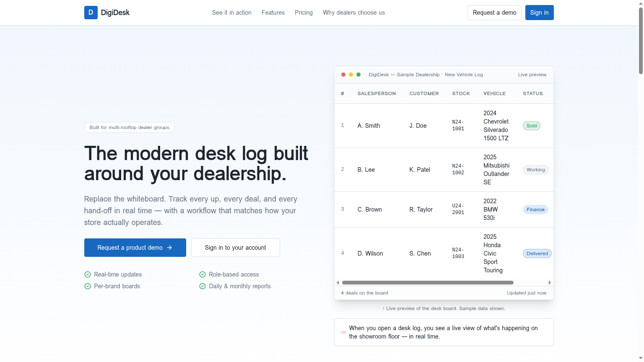Click the 'Real-time updates' feature text
This screenshot has height=362, width=644.
pos(118,274)
